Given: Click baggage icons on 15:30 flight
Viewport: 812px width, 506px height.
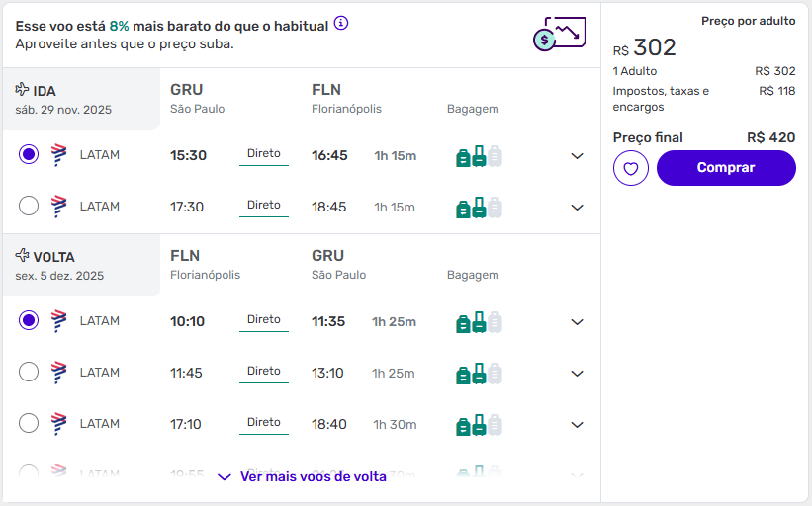Looking at the screenshot, I should pyautogui.click(x=479, y=156).
